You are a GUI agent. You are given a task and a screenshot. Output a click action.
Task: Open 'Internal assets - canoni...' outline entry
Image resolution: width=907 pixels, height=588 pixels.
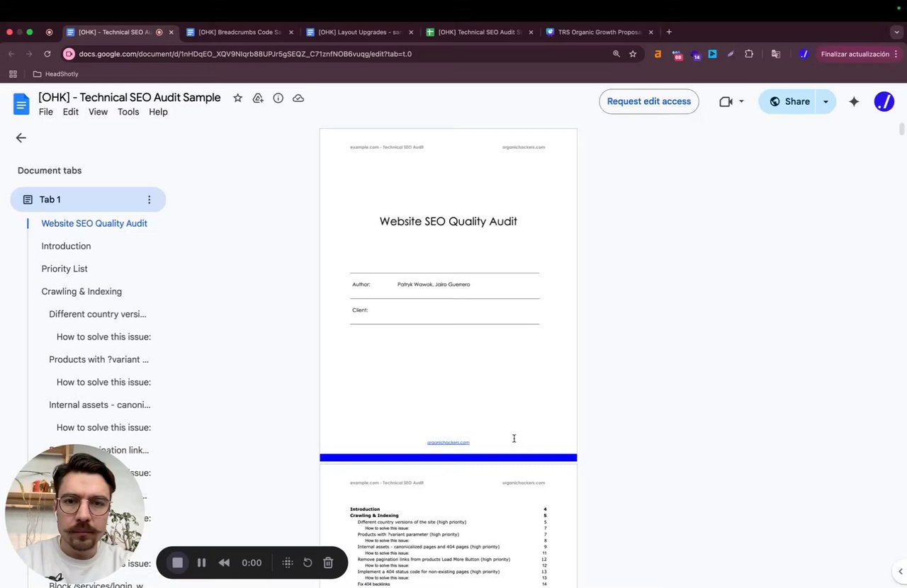click(100, 405)
